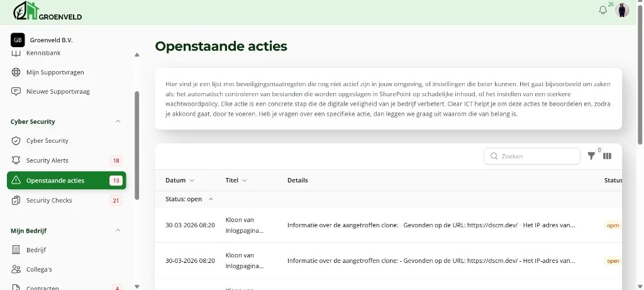Image resolution: width=644 pixels, height=290 pixels.
Task: Click the Zoeken search field
Action: 532,157
